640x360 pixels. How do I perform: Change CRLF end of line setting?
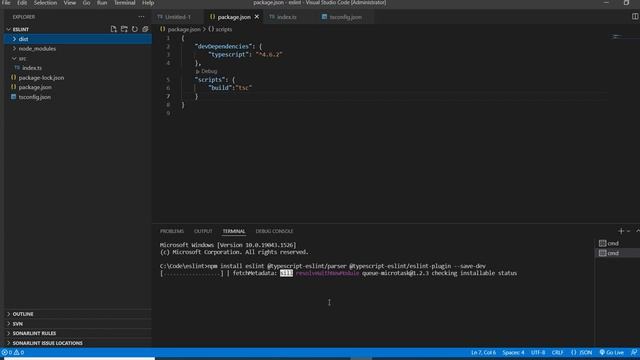point(557,352)
